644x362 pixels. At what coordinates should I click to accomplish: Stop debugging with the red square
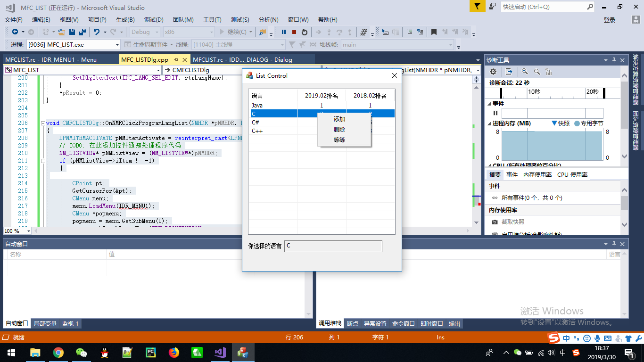coord(294,32)
